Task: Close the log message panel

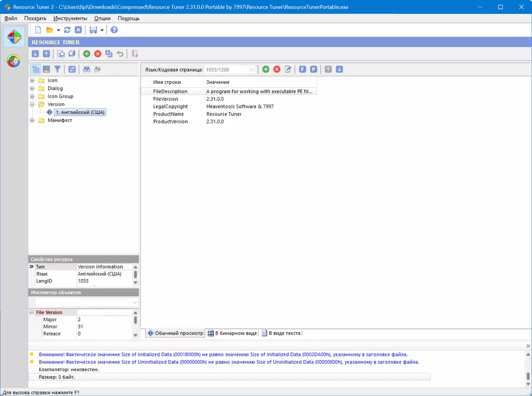Action: (528, 346)
